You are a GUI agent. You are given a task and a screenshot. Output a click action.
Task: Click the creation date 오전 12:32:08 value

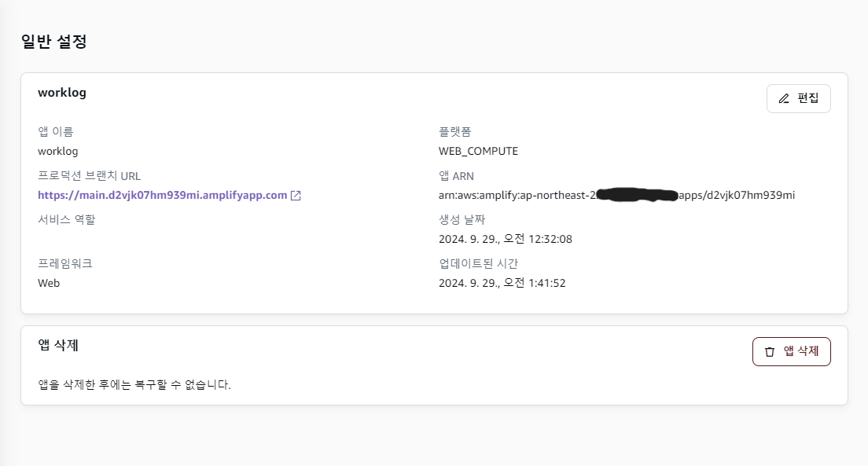tap(505, 239)
